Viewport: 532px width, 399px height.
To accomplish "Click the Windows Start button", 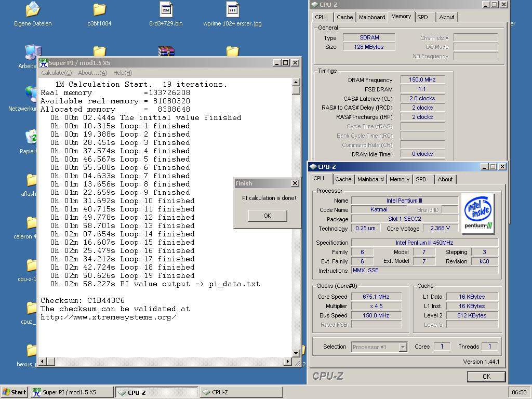I will point(15,392).
